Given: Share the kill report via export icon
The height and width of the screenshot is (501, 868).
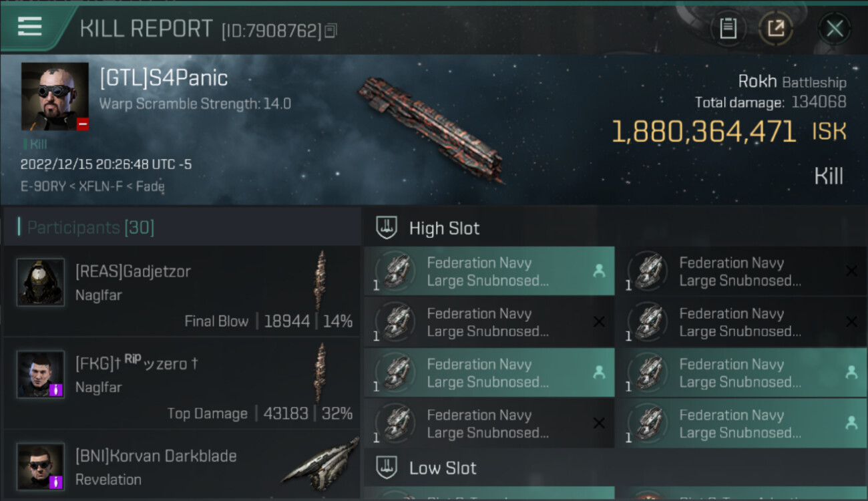Looking at the screenshot, I should click(776, 28).
